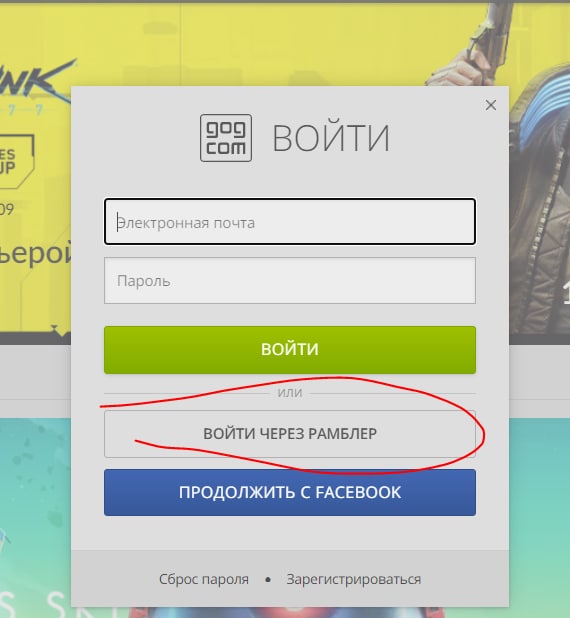Click the dot separator between footer links
This screenshot has width=570, height=618.
[x=268, y=580]
